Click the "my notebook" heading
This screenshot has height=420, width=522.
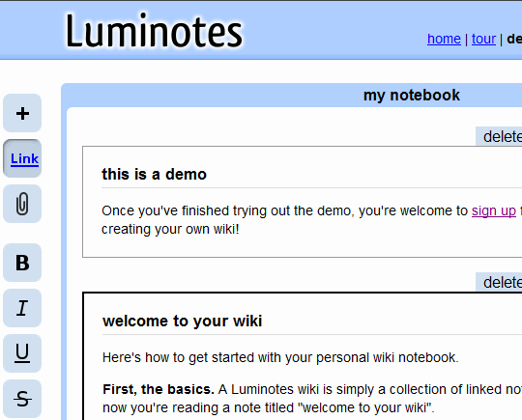click(412, 96)
